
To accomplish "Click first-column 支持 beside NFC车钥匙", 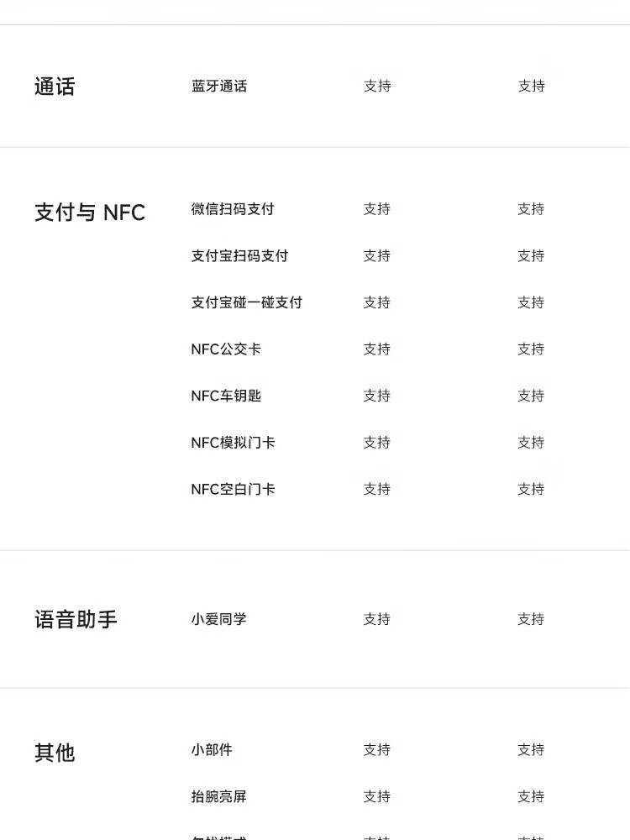I will pyautogui.click(x=377, y=396).
